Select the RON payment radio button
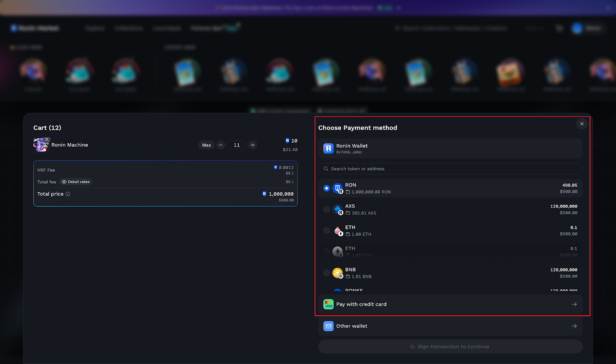The width and height of the screenshot is (616, 364). click(x=326, y=188)
